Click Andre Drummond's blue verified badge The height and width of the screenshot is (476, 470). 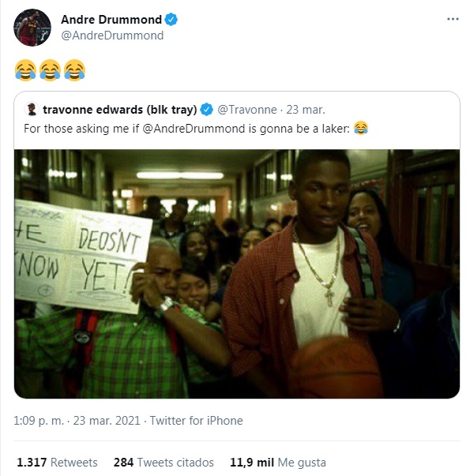tap(171, 20)
